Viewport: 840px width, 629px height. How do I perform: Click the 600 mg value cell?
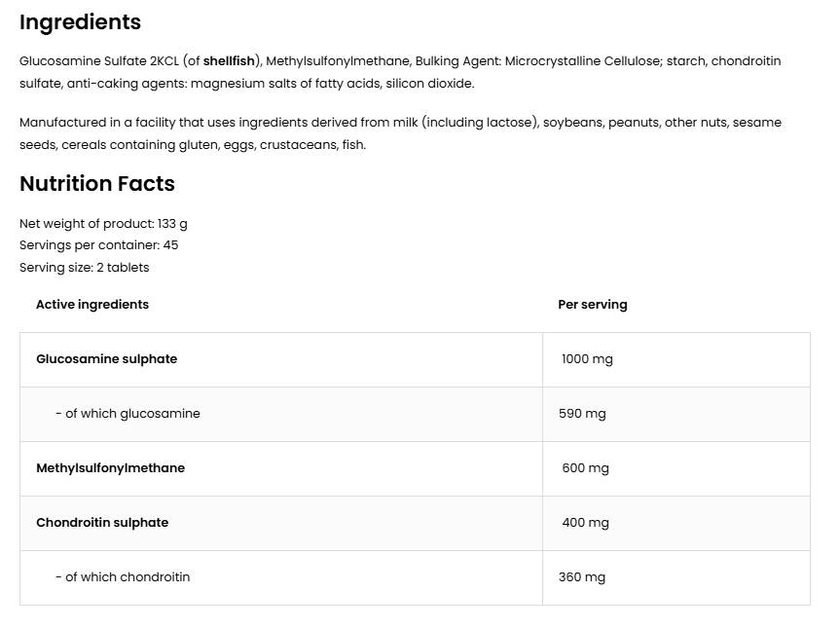tap(585, 468)
